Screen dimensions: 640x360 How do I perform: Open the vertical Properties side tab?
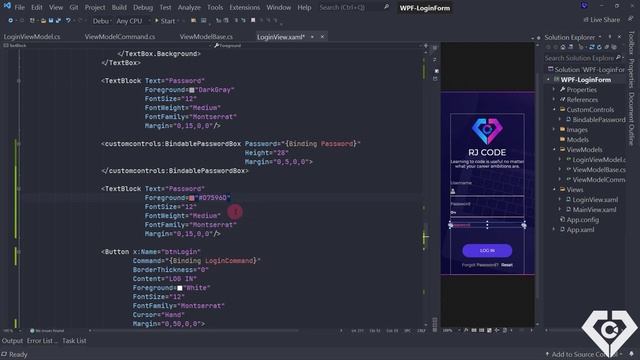[631, 73]
